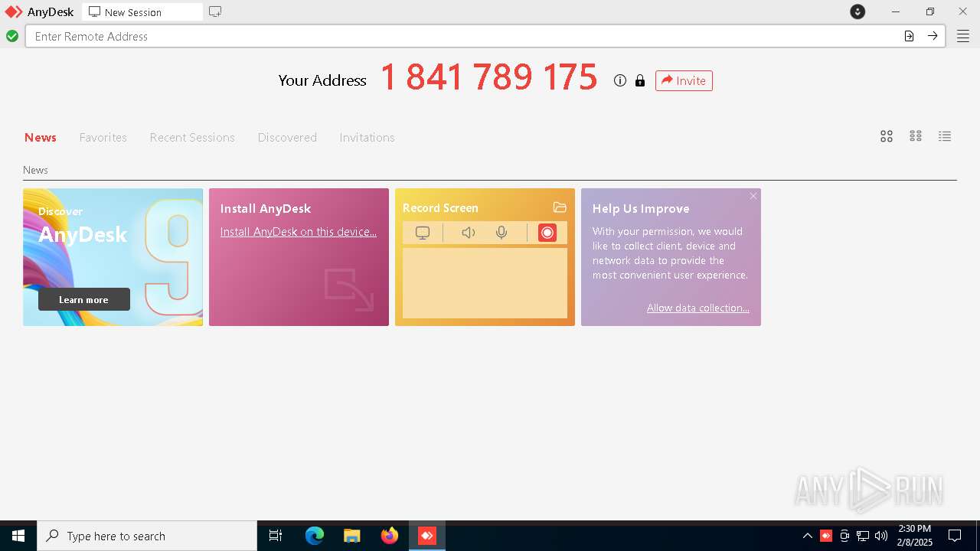Viewport: 980px width, 551px height.
Task: Open the main hamburger menu
Action: (x=963, y=36)
